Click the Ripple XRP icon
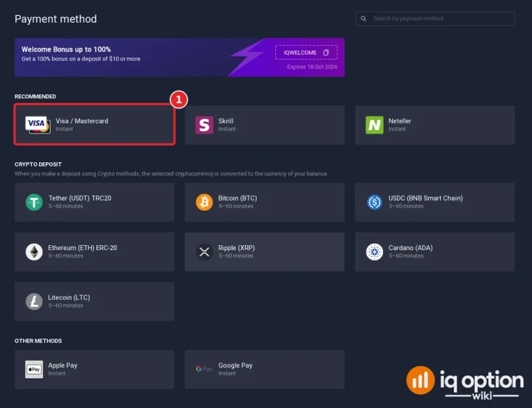This screenshot has height=408, width=532. pyautogui.click(x=204, y=251)
